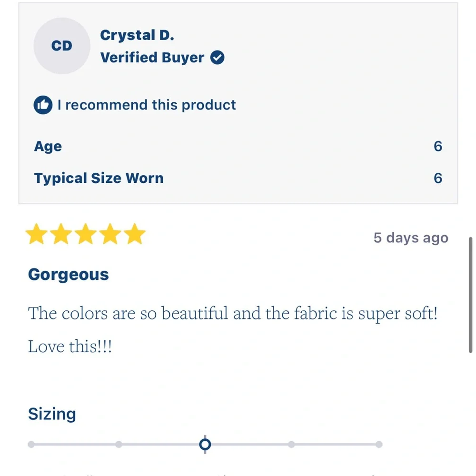476x476 pixels.
Task: Click the CD reviewer avatar circle
Action: coord(61,46)
